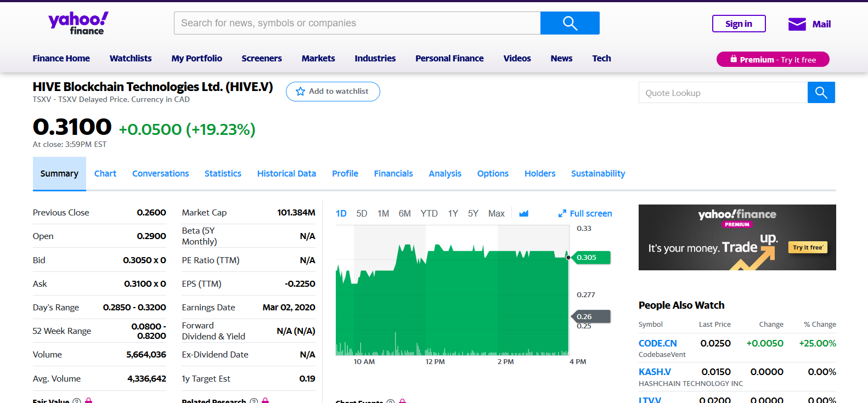
Task: Expand chart to Full screen
Action: pos(585,213)
